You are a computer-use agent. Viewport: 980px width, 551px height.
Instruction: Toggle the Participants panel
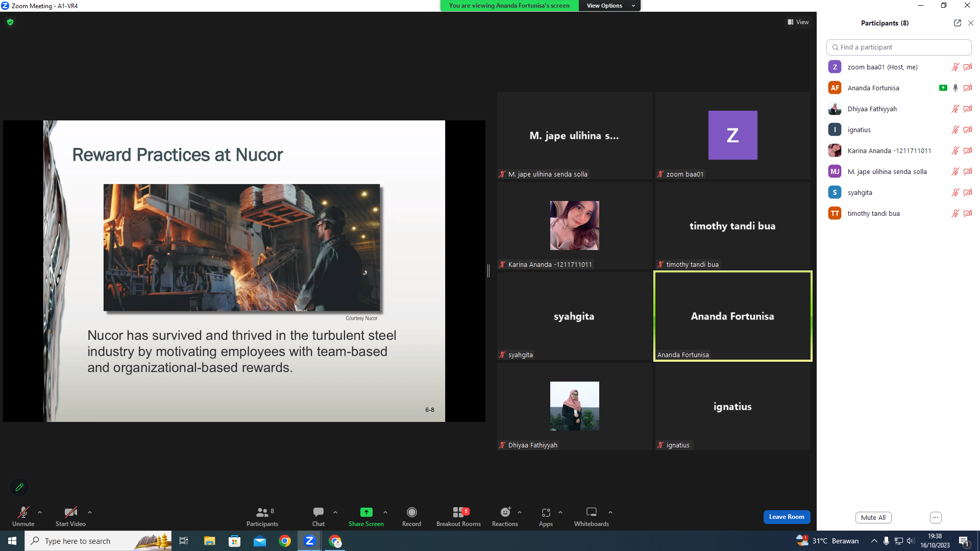[x=262, y=516]
